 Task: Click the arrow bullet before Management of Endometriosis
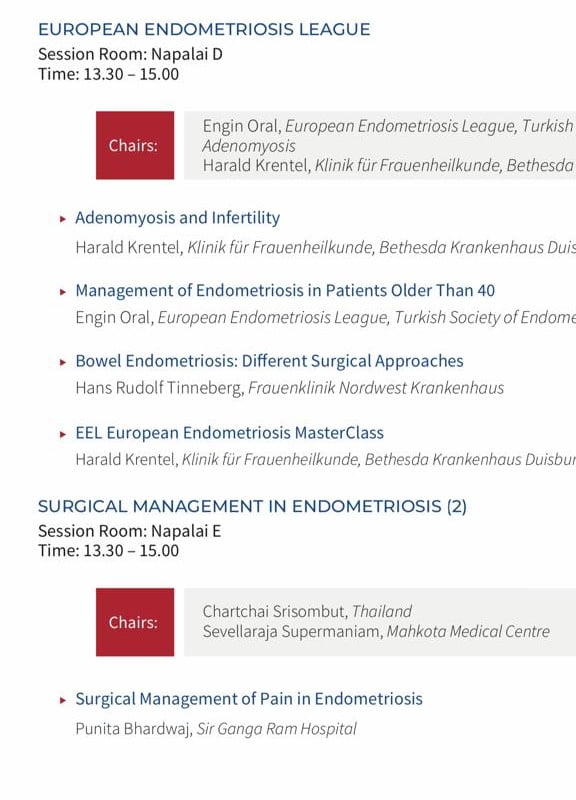[x=63, y=292]
